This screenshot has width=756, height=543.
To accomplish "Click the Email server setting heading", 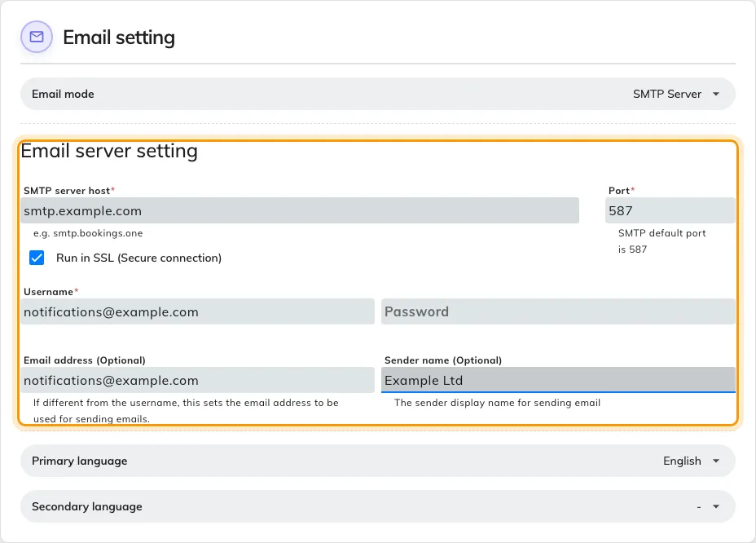I will (x=109, y=151).
